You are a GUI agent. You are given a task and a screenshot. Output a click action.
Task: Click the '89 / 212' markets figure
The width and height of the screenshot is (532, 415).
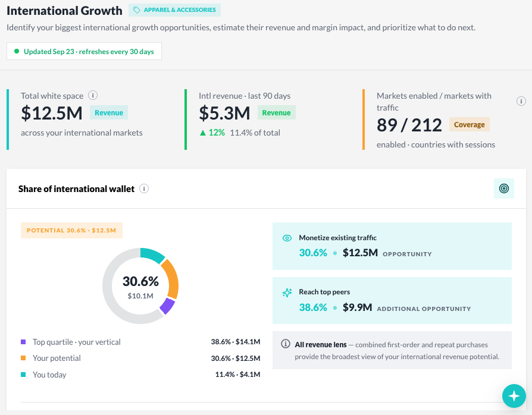pos(409,125)
